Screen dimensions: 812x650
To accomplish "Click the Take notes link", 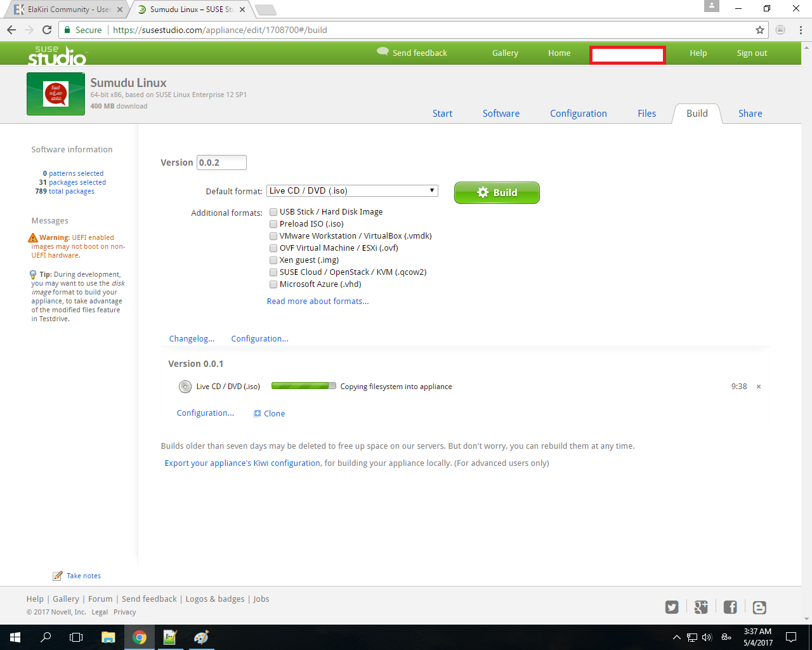I will (84, 576).
